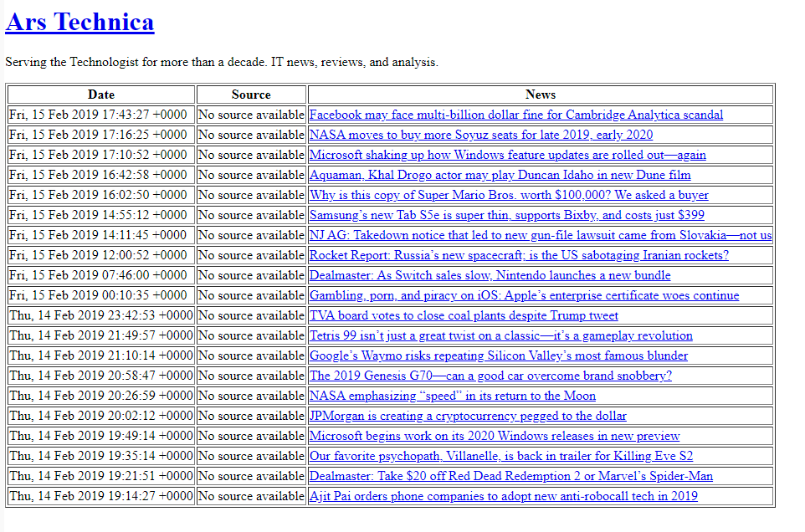This screenshot has width=805, height=532.
Task: Open Super Mario Bros. $100,000 copy article
Action: (x=508, y=194)
